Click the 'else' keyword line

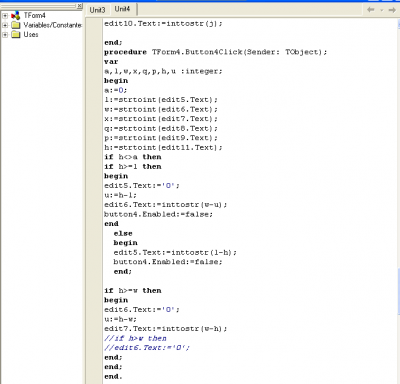pos(123,233)
